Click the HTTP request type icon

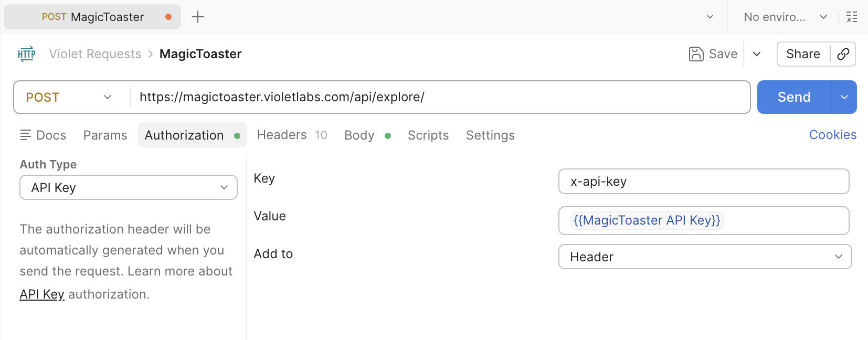(x=27, y=54)
